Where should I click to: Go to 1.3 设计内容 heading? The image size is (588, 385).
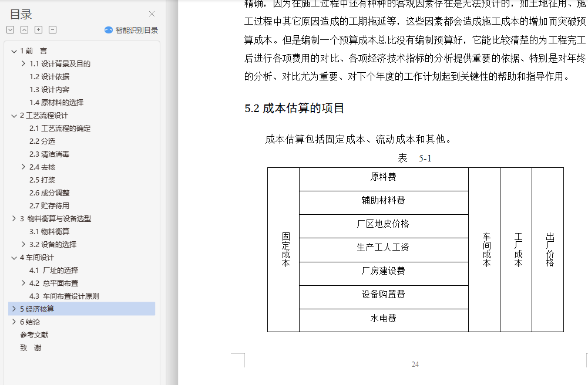click(x=49, y=90)
